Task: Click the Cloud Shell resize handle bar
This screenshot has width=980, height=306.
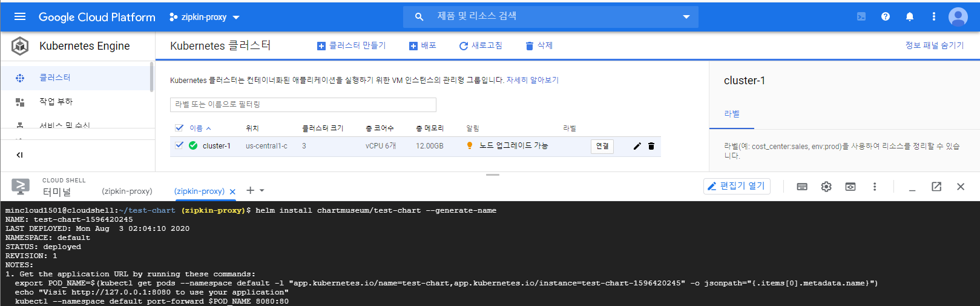Action: point(493,175)
